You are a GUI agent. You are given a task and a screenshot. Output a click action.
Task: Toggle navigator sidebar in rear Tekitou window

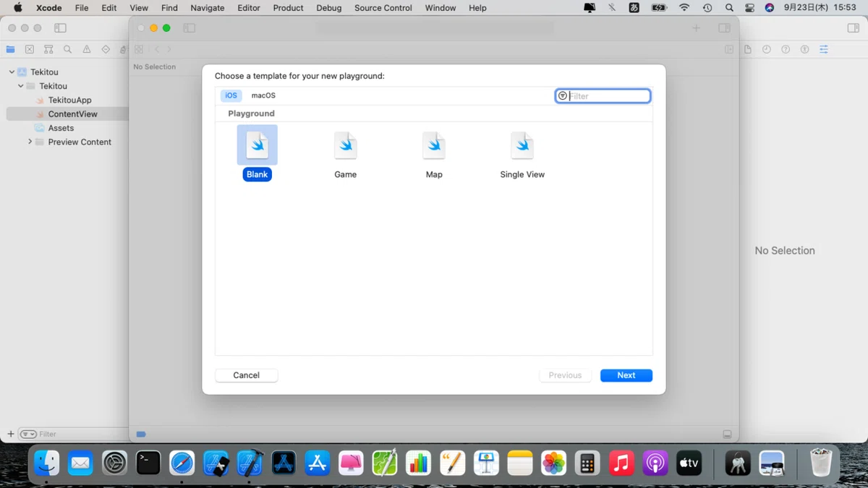[x=60, y=28]
